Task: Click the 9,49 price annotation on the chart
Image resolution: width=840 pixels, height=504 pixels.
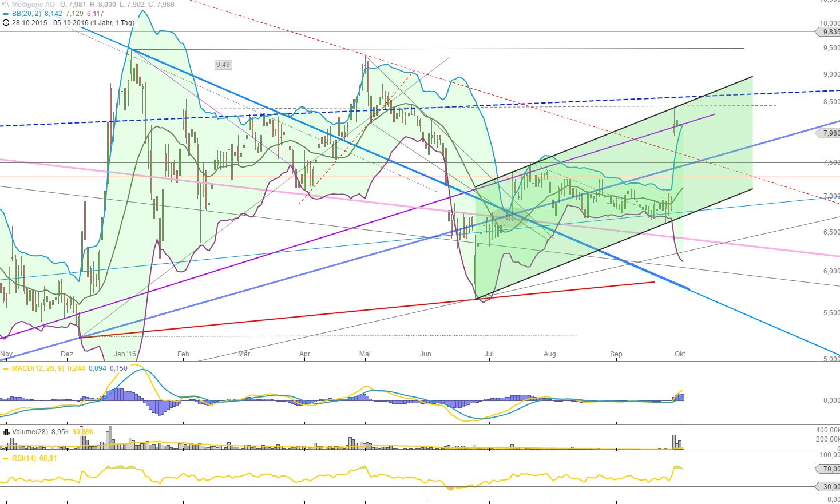Action: pos(223,65)
